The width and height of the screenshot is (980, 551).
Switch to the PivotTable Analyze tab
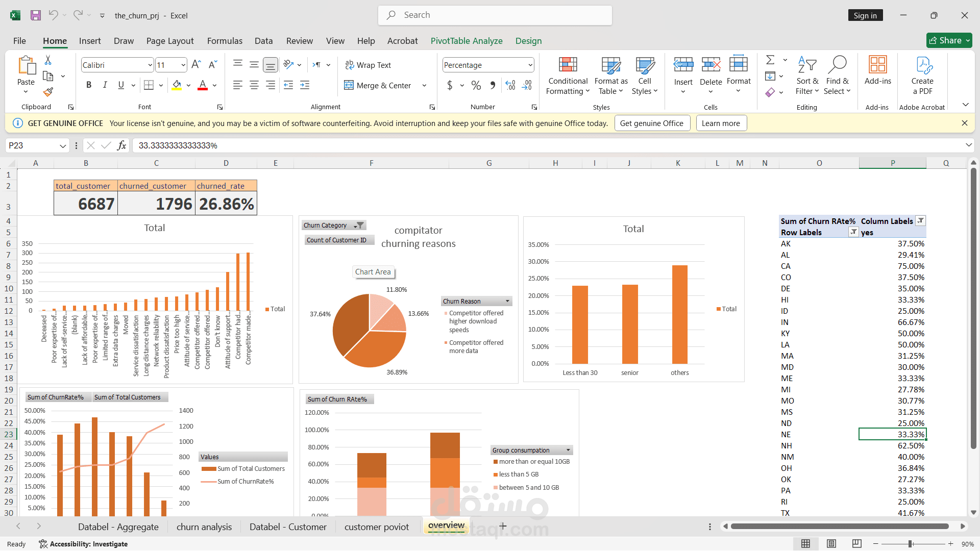[466, 41]
